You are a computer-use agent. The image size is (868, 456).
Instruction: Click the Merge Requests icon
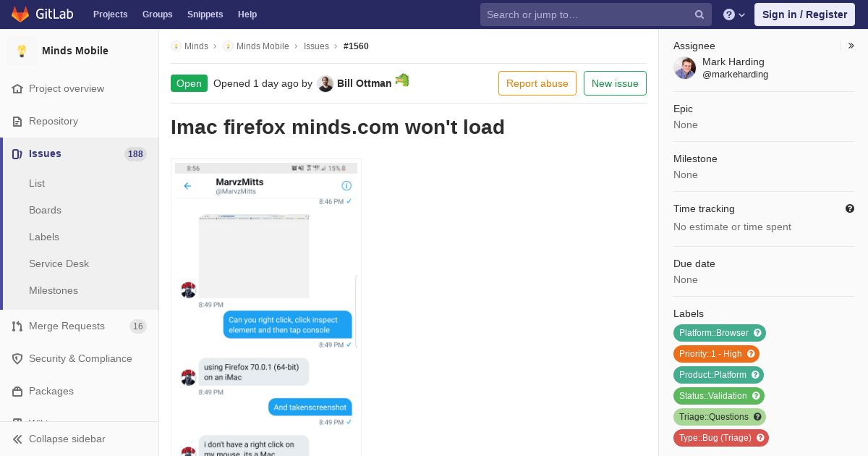[17, 326]
